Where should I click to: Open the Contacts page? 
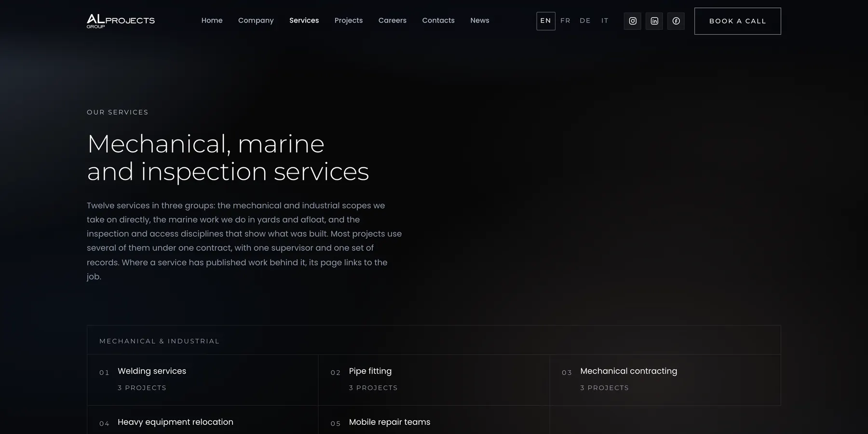tap(438, 20)
